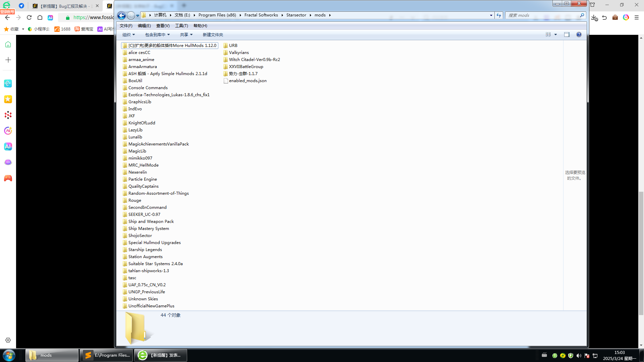The height and width of the screenshot is (362, 644).
Task: Open the sidebar settings gear icon
Action: (x=8, y=340)
